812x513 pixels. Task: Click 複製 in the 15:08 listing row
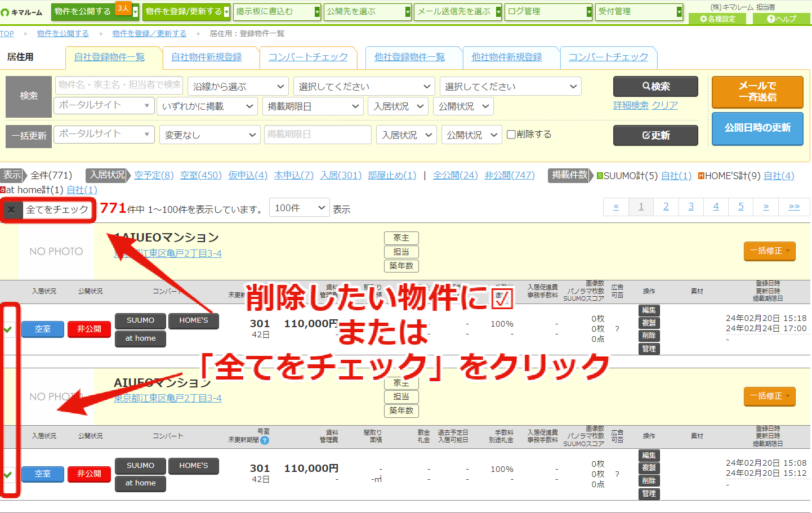pyautogui.click(x=649, y=468)
